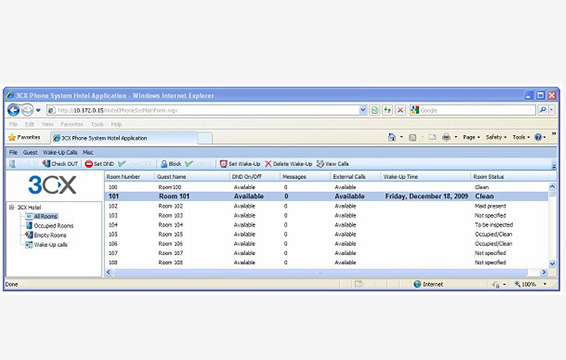Select the Room 100 row
The image size is (566, 360).
327,187
